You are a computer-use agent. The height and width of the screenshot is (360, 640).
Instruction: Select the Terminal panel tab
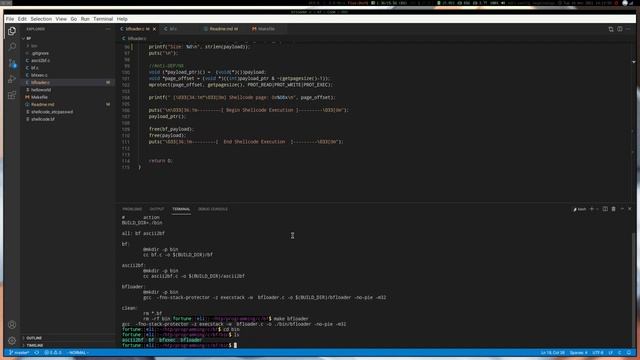(181, 209)
